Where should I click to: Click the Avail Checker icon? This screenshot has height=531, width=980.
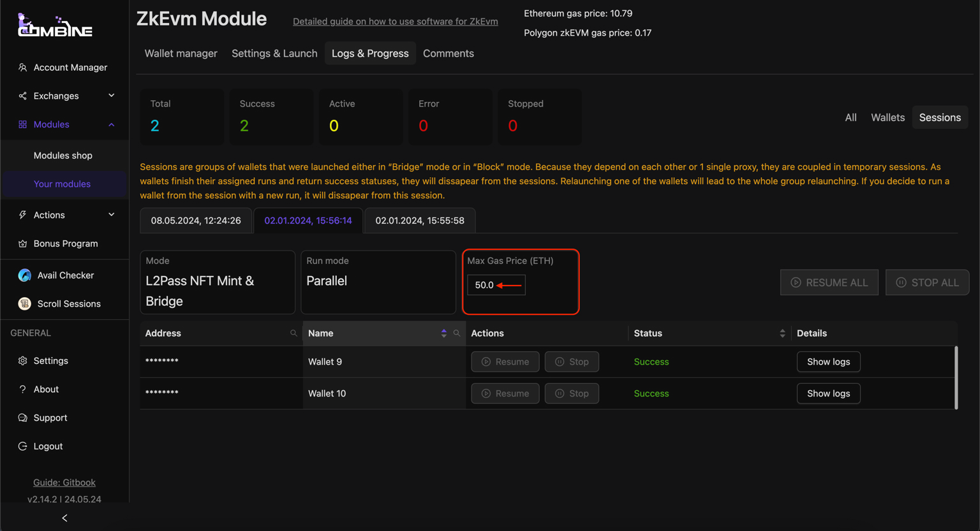click(24, 275)
